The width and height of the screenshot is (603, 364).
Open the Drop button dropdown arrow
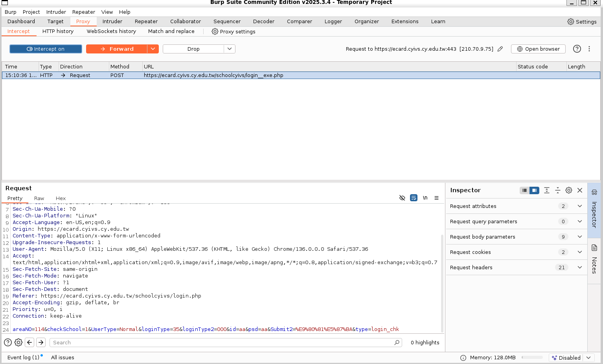pos(230,49)
